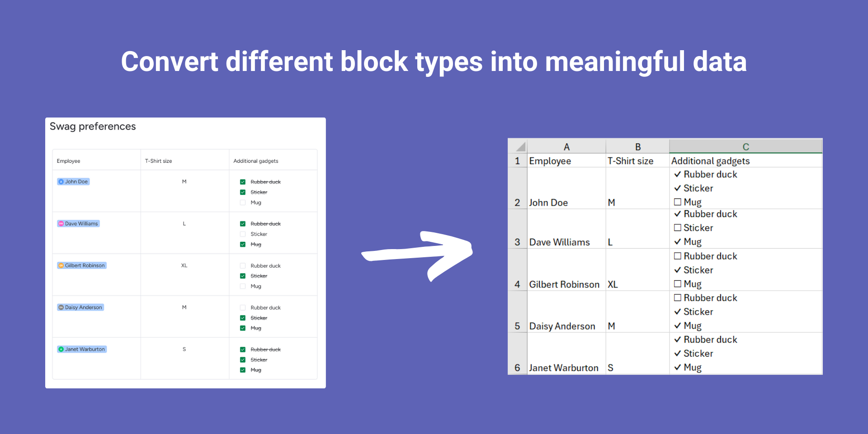The image size is (868, 434).
Task: Toggle Daisy Anderson's Sticker checkbox
Action: click(243, 318)
